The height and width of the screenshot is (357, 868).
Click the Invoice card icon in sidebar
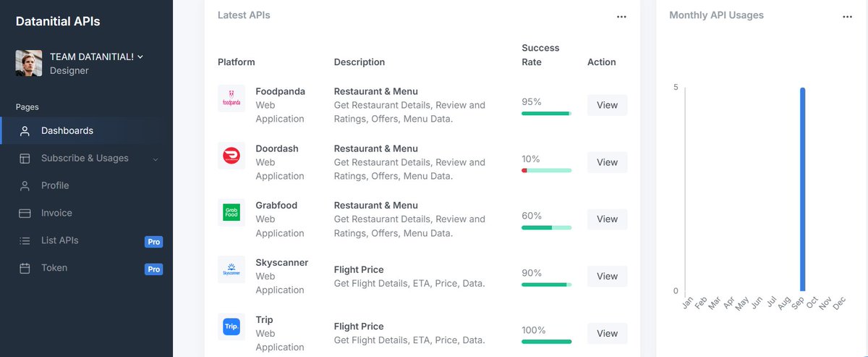click(x=25, y=214)
